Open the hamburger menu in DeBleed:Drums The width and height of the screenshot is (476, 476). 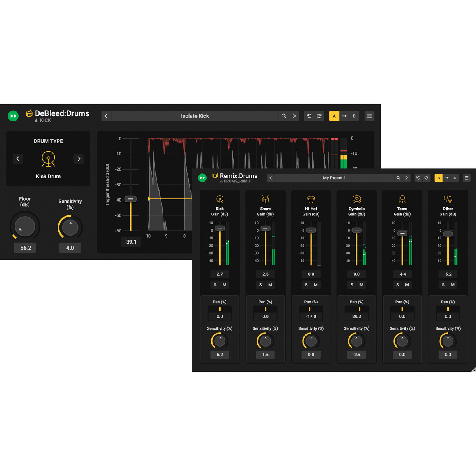click(369, 116)
